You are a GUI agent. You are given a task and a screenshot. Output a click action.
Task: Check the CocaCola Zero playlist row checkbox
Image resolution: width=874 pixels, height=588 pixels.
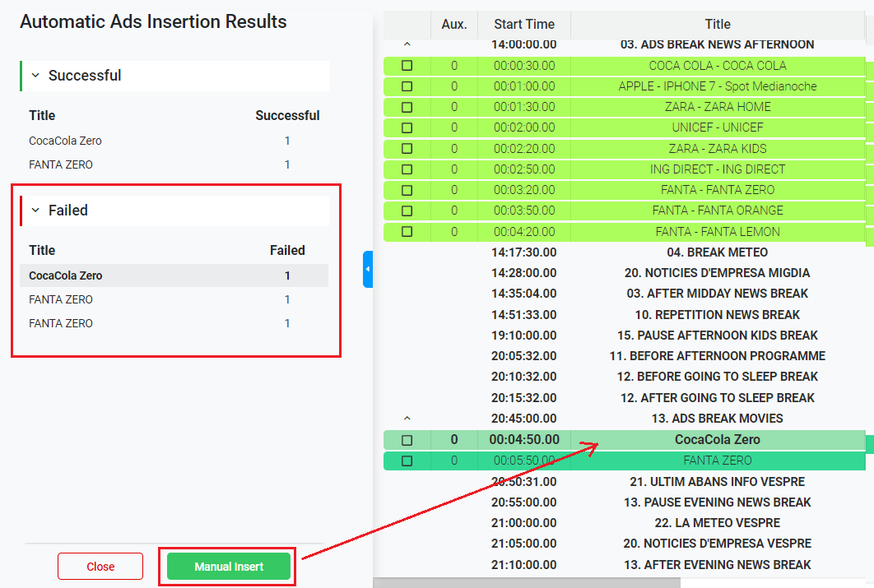pyautogui.click(x=407, y=440)
